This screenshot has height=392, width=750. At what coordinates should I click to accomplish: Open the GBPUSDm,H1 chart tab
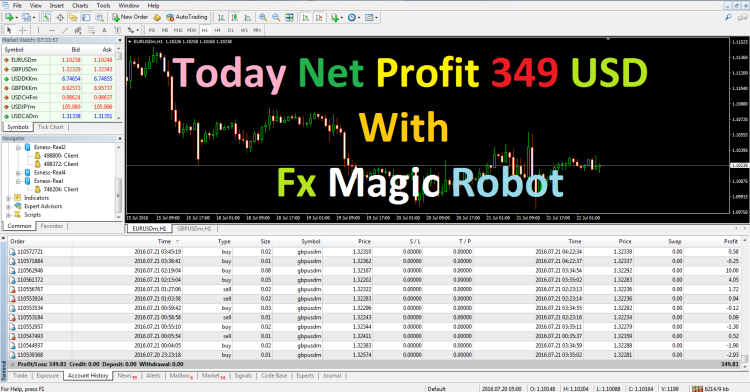click(194, 229)
